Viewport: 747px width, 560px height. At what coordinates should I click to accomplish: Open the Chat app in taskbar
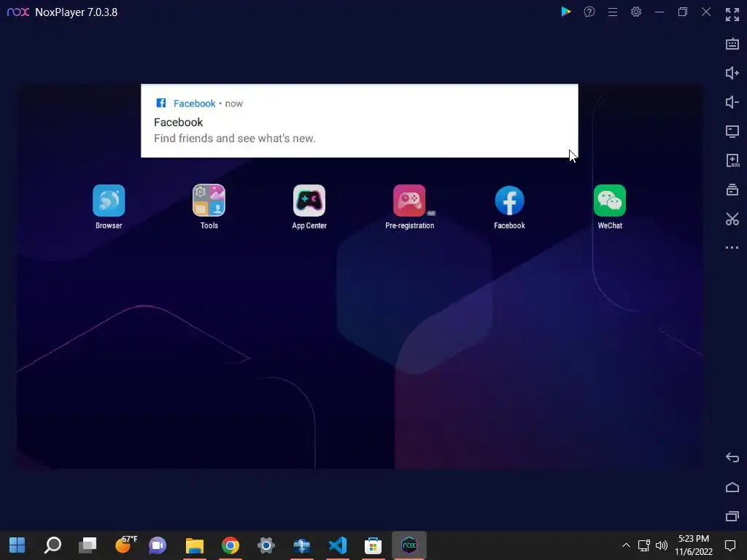coord(158,545)
